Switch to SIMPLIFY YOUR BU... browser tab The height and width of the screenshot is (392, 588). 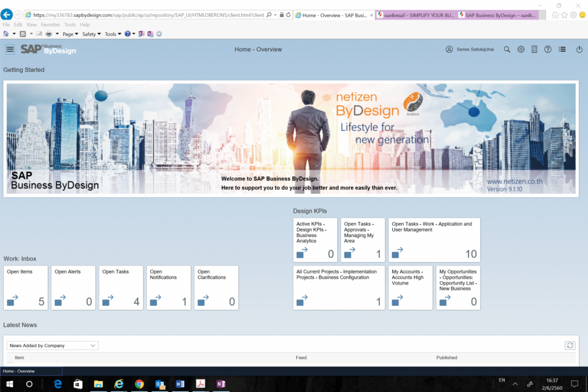coord(416,15)
